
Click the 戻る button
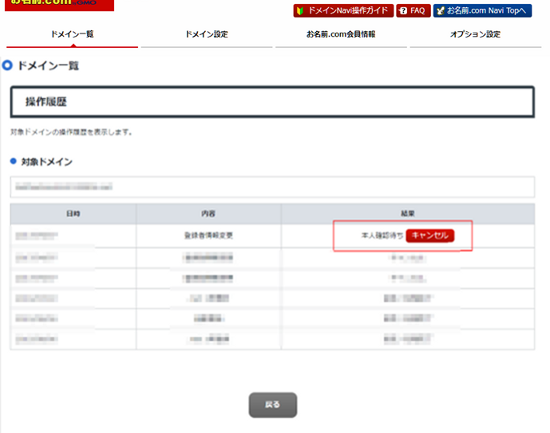[x=273, y=405]
